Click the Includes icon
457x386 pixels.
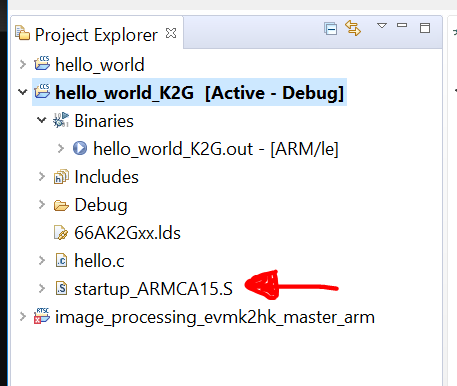pos(61,177)
